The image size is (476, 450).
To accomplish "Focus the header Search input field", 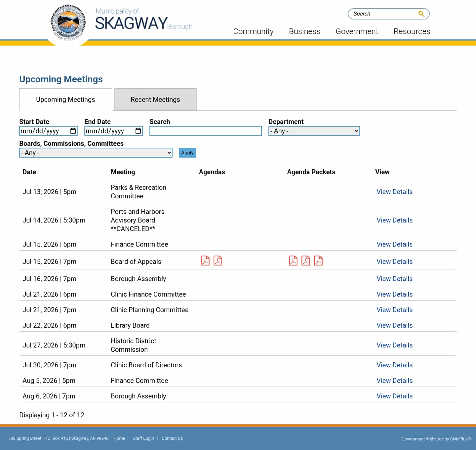I will click(383, 14).
